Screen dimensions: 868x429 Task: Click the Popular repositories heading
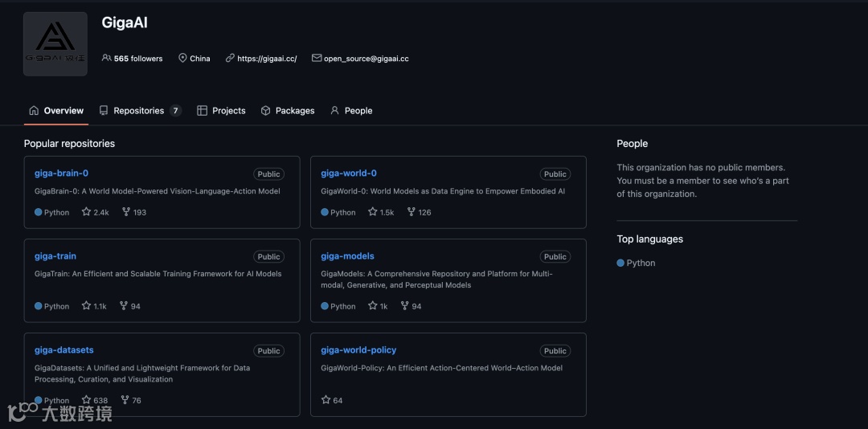69,143
